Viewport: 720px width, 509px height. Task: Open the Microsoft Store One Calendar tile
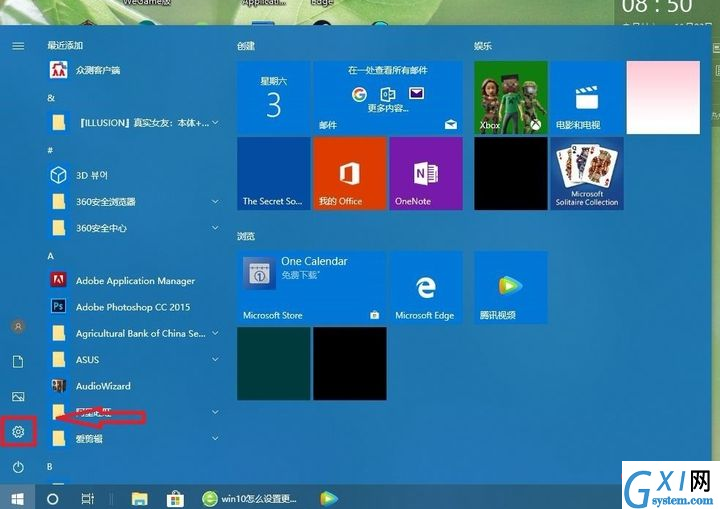coord(312,287)
